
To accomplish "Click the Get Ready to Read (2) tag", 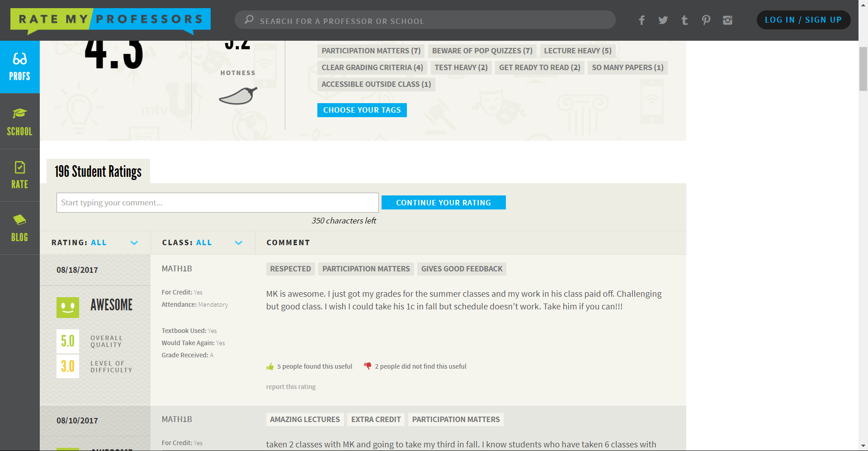I will pos(540,67).
